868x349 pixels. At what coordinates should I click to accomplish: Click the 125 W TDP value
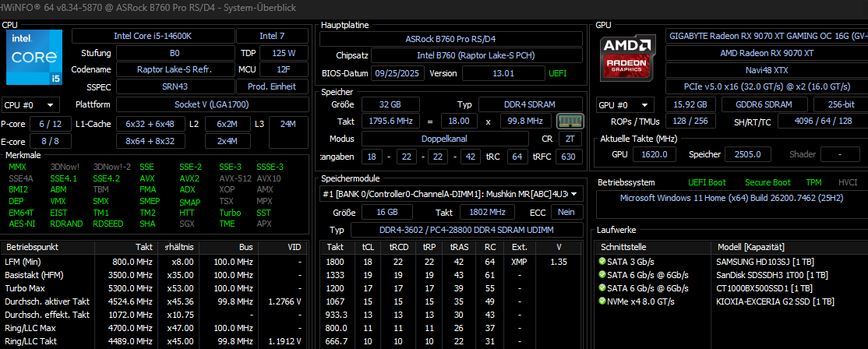pos(284,54)
